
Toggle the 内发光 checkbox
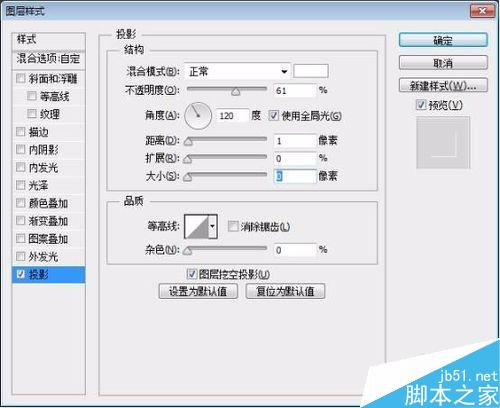pos(21,167)
